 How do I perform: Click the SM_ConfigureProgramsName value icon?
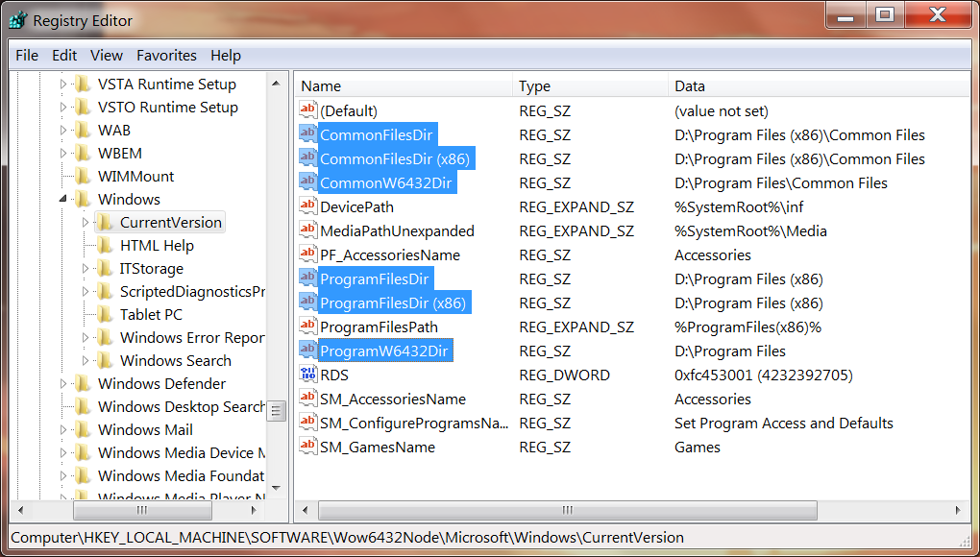[x=307, y=423]
